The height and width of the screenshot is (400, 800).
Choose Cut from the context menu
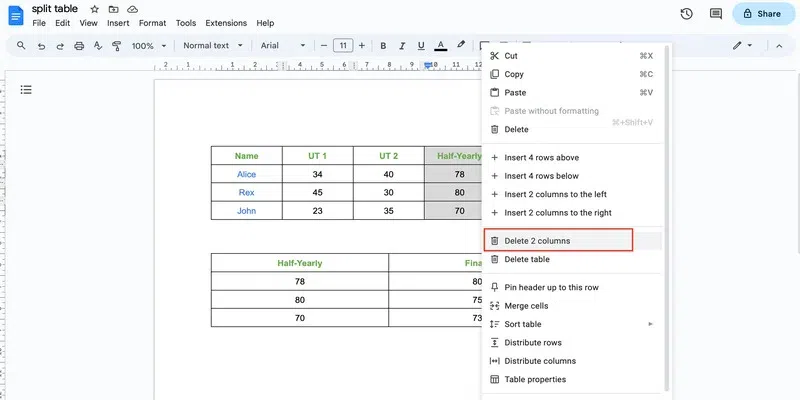[572, 56]
